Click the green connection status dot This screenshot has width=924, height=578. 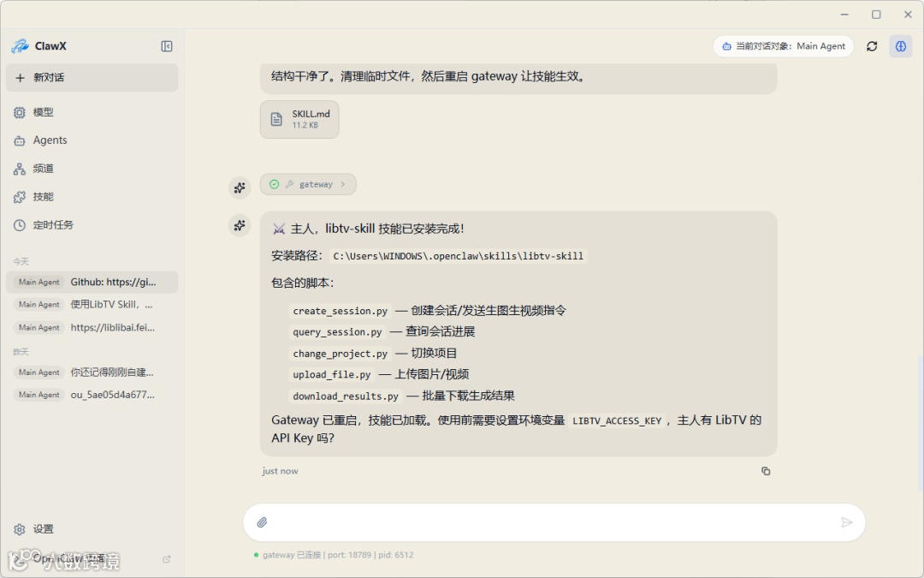click(x=256, y=554)
